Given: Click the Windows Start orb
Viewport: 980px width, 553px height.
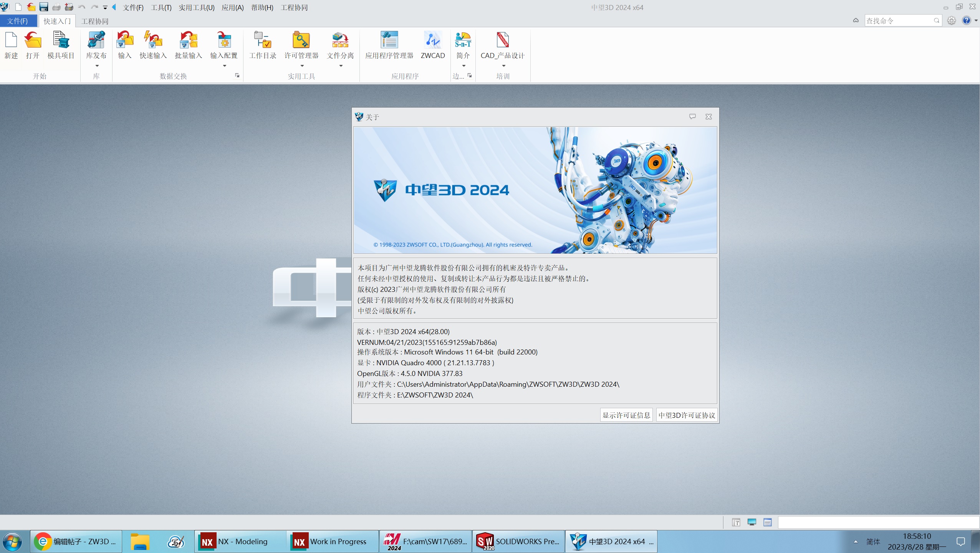Looking at the screenshot, I should 12,542.
